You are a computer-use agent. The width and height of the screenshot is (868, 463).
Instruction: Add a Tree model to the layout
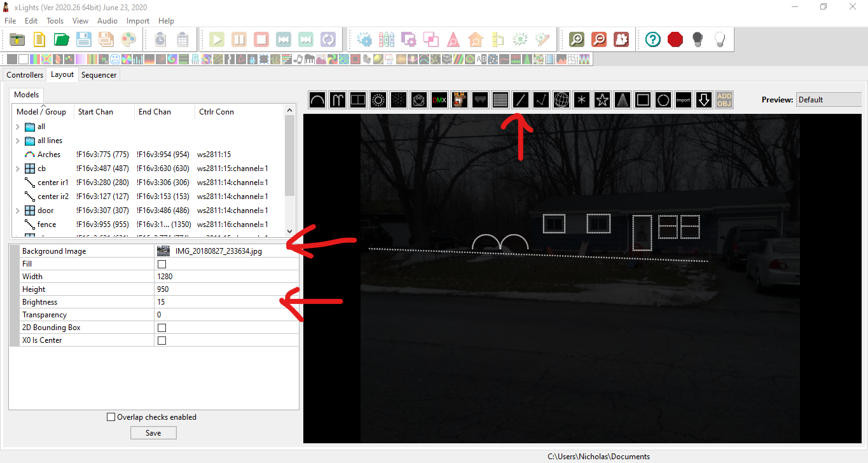tap(622, 99)
